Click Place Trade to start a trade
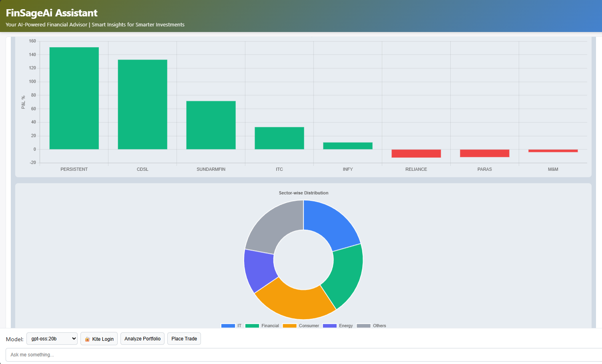The width and height of the screenshot is (602, 364). [x=184, y=338]
